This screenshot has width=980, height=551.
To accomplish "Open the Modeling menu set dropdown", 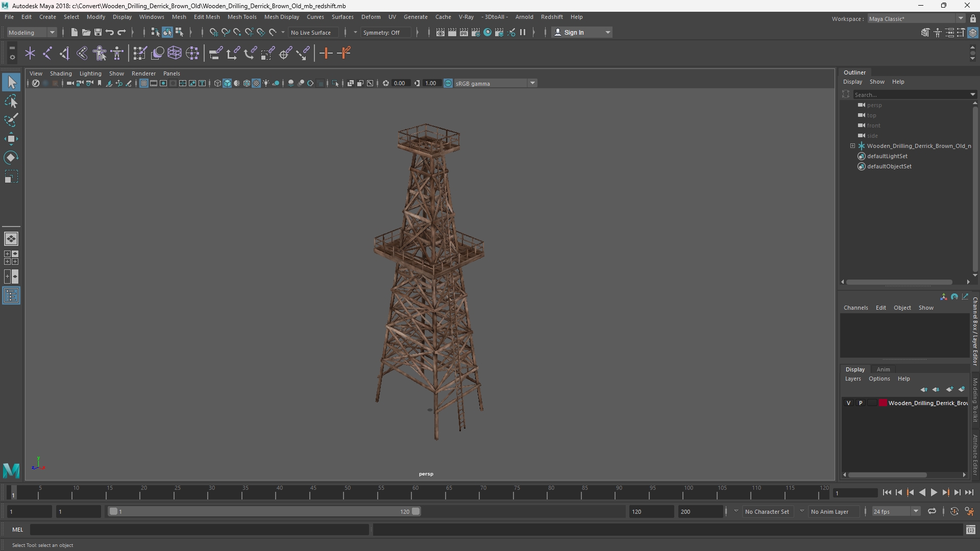I will (32, 32).
